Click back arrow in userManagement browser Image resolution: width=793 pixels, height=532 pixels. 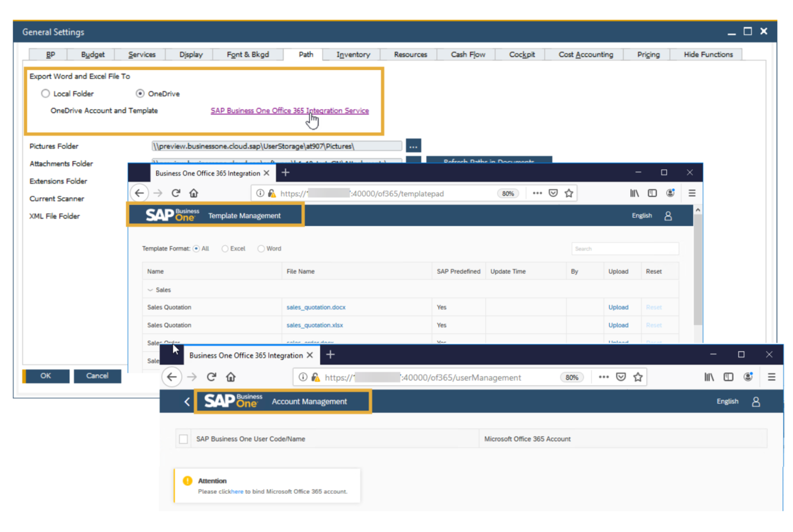(x=172, y=377)
